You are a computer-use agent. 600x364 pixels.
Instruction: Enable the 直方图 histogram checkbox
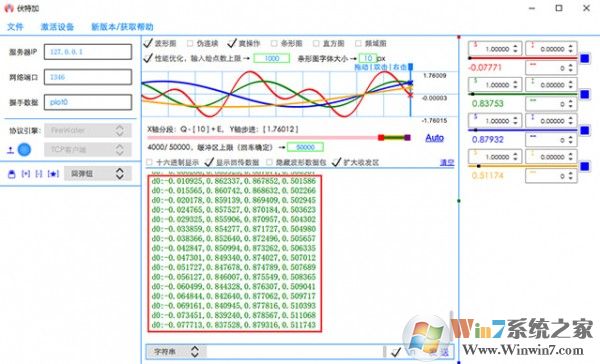(x=316, y=44)
